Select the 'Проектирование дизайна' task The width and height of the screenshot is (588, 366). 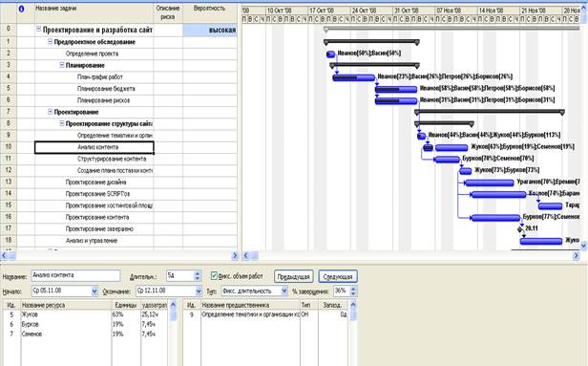point(95,183)
